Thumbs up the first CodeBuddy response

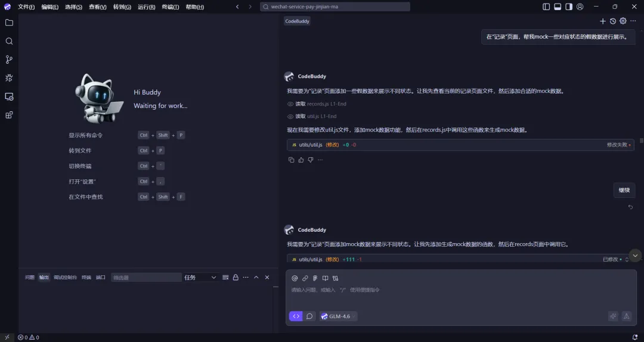[x=301, y=160]
